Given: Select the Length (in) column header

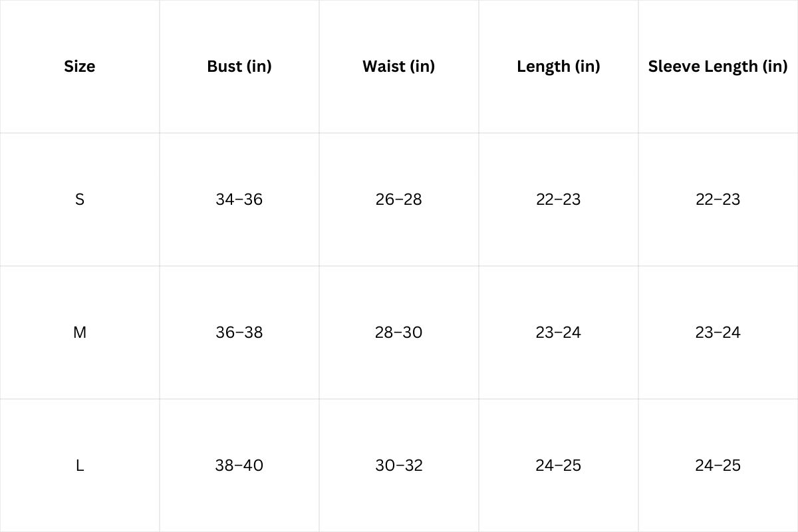Looking at the screenshot, I should pyautogui.click(x=559, y=66).
